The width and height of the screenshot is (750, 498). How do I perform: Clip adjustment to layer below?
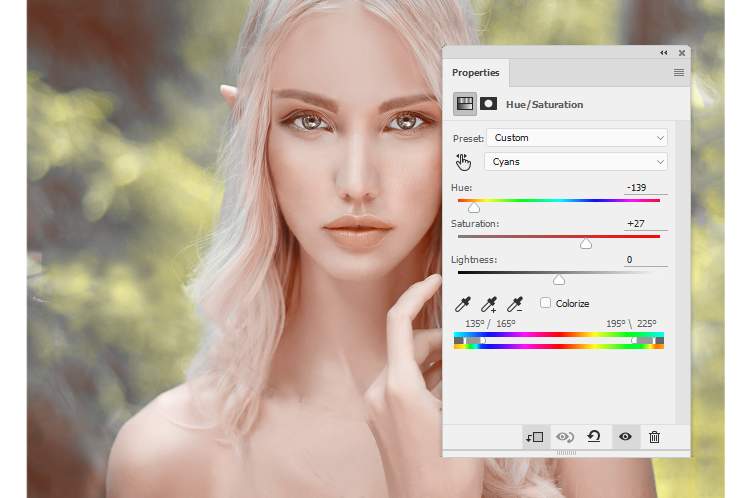534,437
